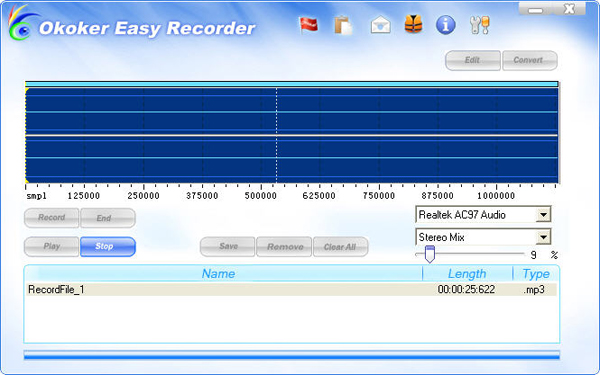Click the .mp3 type cell
This screenshot has height=375, width=600.
(534, 290)
